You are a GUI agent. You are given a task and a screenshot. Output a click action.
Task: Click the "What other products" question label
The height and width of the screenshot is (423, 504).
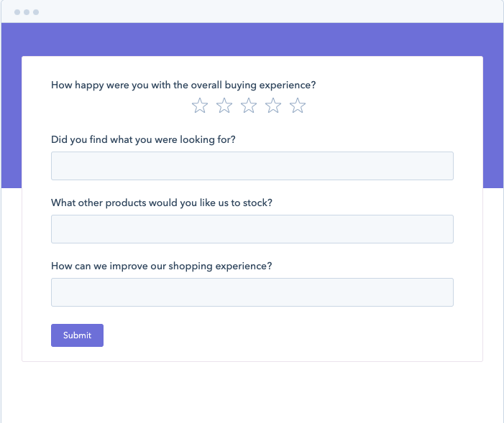[x=162, y=203]
